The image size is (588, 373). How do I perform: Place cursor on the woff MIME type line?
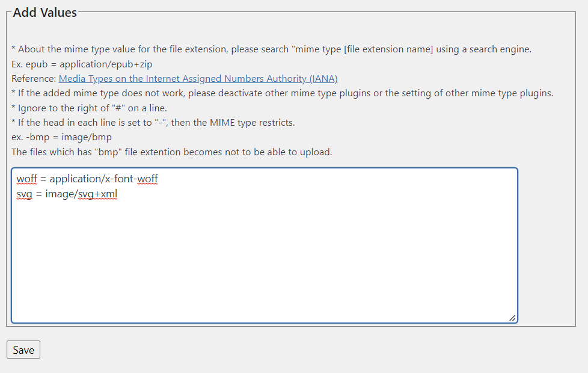(88, 179)
